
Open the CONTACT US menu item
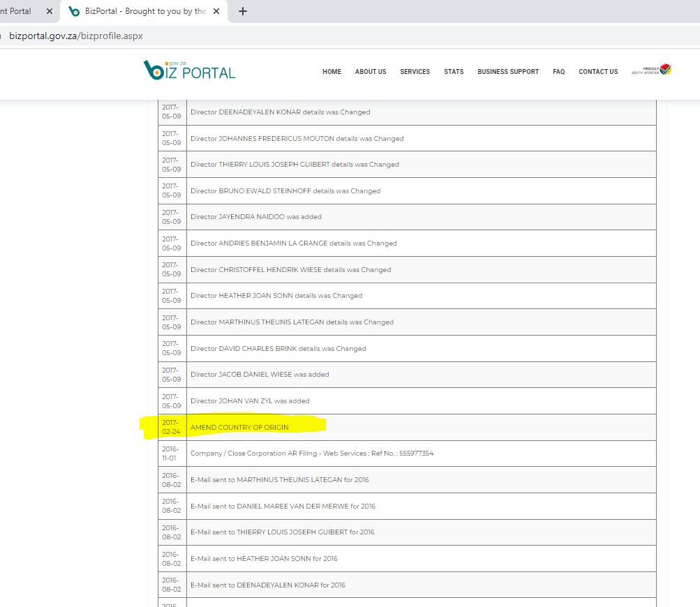tap(598, 71)
